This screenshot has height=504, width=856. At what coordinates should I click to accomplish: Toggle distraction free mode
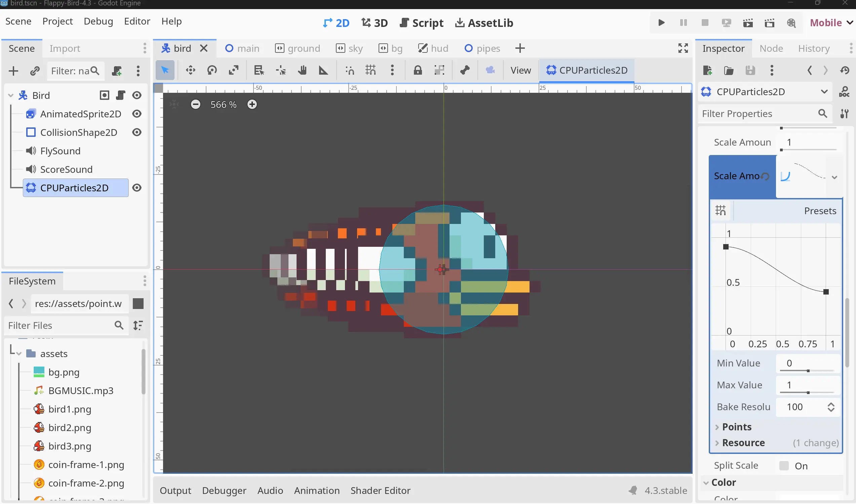point(683,48)
